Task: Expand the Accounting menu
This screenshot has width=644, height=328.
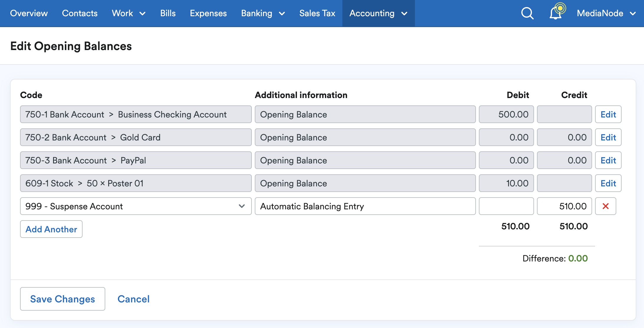Action: pyautogui.click(x=378, y=13)
